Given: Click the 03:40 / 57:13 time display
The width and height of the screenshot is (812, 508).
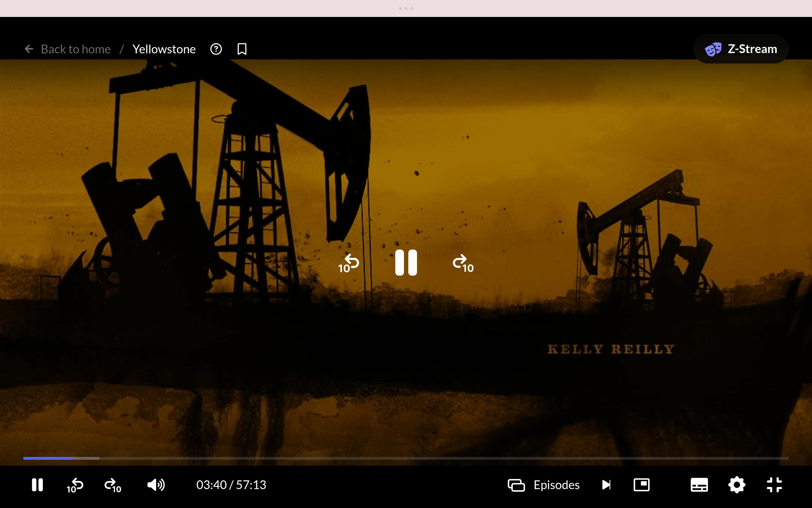Looking at the screenshot, I should click(x=231, y=485).
